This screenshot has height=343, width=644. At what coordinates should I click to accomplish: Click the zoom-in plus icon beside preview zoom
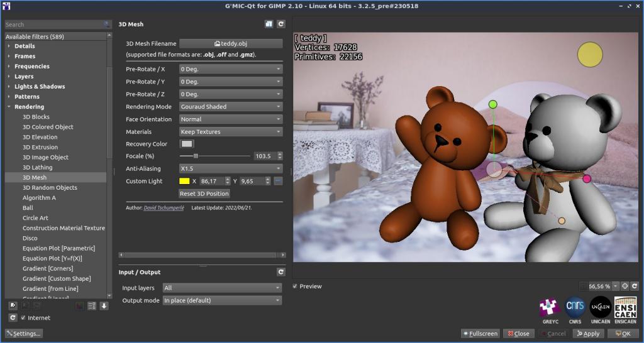pyautogui.click(x=625, y=286)
